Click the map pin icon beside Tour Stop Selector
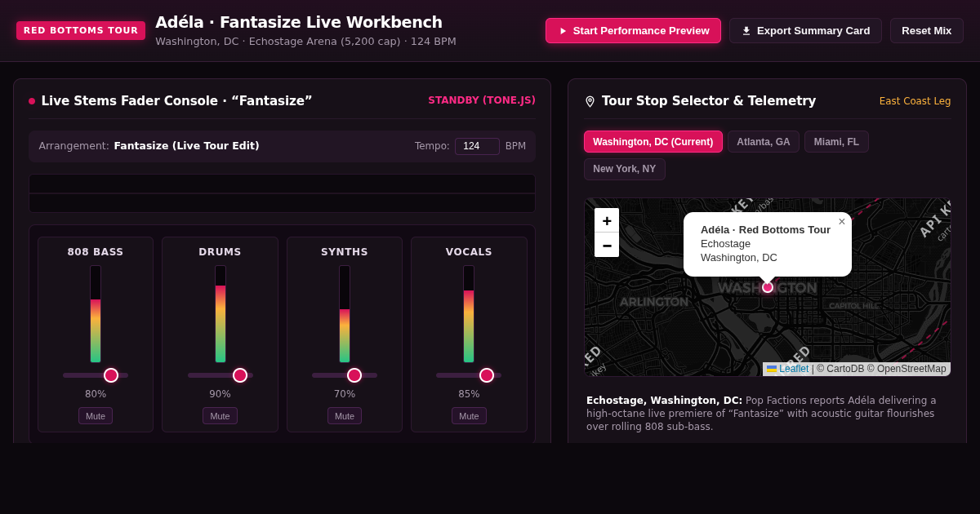This screenshot has height=514, width=980. click(x=590, y=101)
